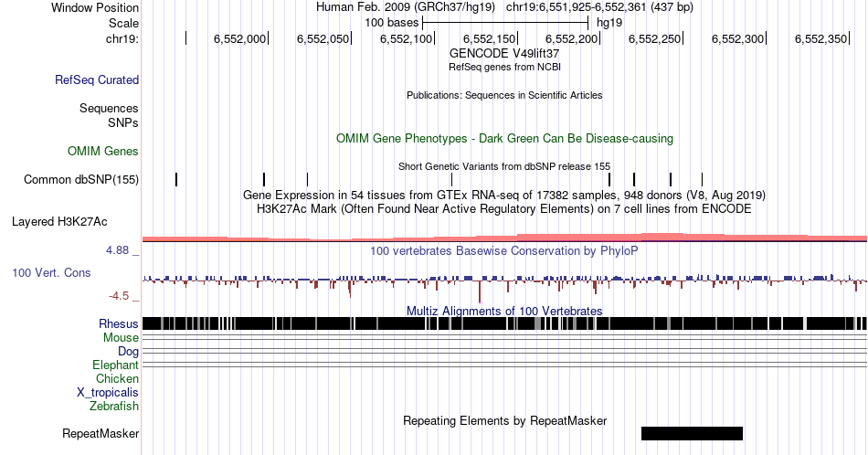The height and width of the screenshot is (455, 868).
Task: Click the Window Position label
Action: click(95, 7)
